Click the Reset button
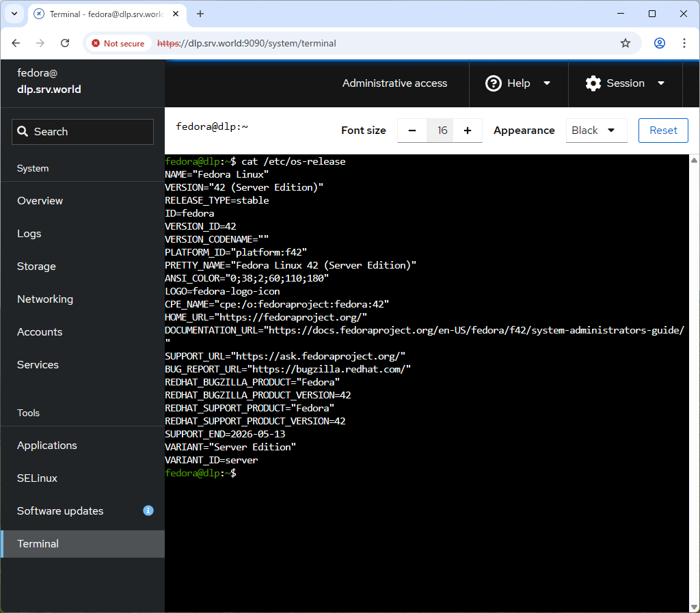700x613 pixels. click(x=663, y=131)
